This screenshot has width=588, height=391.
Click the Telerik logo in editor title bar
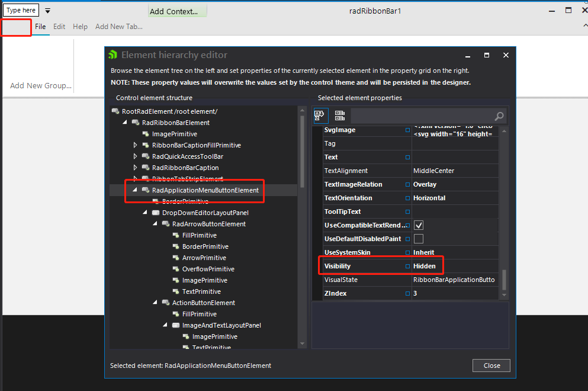[113, 55]
